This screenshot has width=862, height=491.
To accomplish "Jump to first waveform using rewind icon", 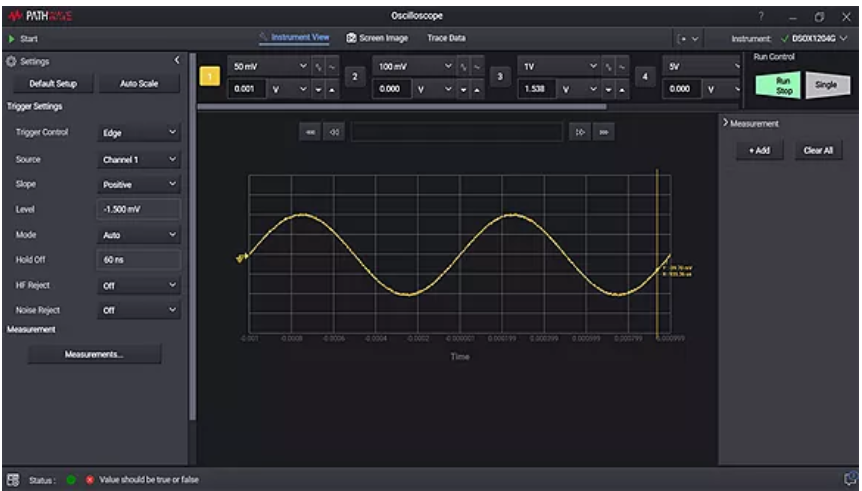I will coord(310,132).
